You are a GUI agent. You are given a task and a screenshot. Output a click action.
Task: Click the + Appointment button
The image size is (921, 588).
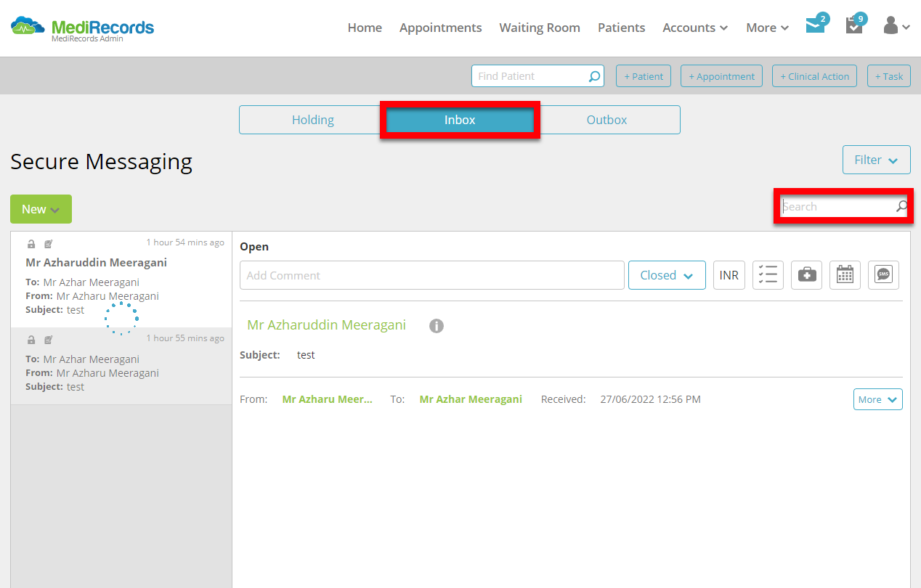(x=721, y=76)
